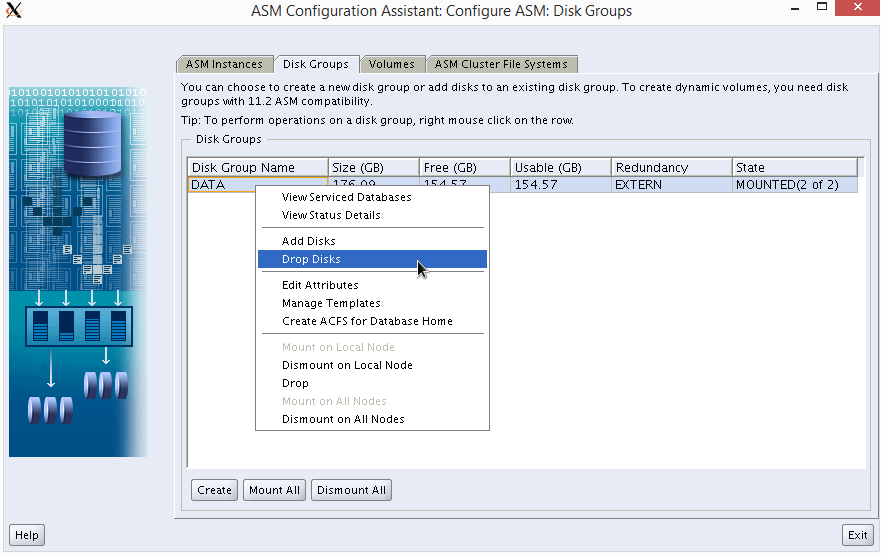The width and height of the screenshot is (881, 556).
Task: Click the State column header
Action: click(x=794, y=168)
